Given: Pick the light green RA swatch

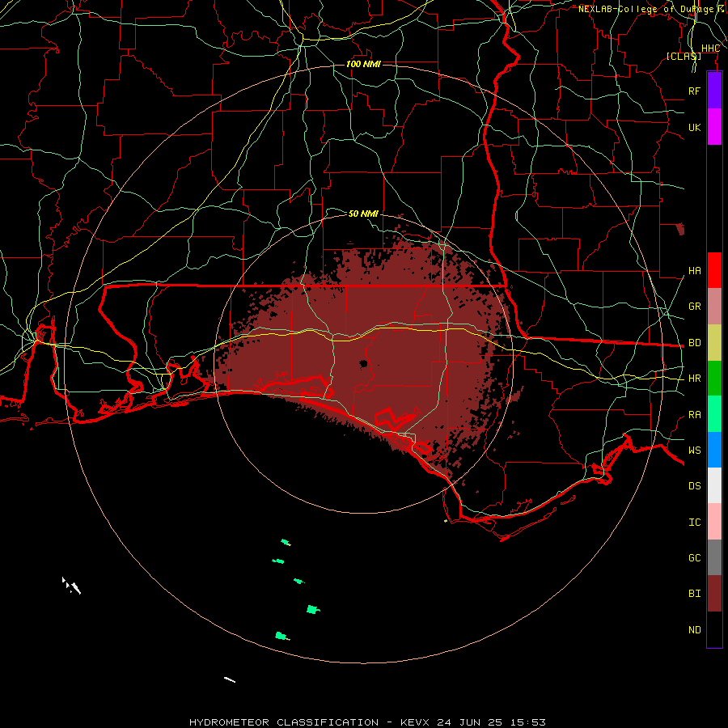Looking at the screenshot, I should point(714,414).
